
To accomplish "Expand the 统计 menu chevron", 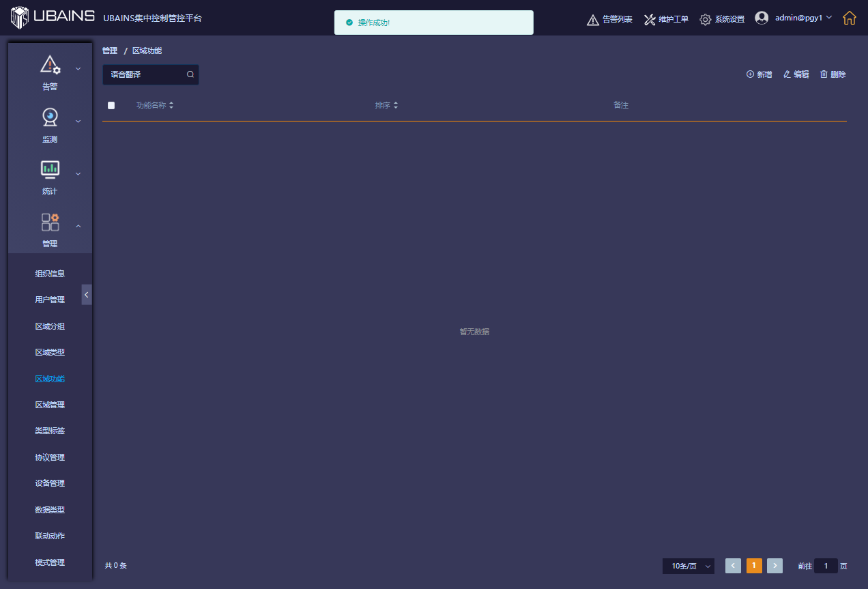I will 78,173.
